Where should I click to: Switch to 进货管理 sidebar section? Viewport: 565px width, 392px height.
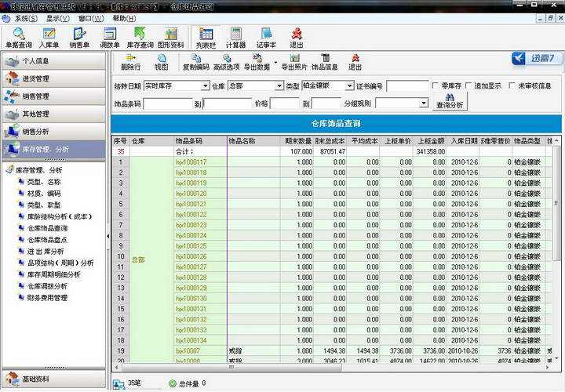[54, 78]
